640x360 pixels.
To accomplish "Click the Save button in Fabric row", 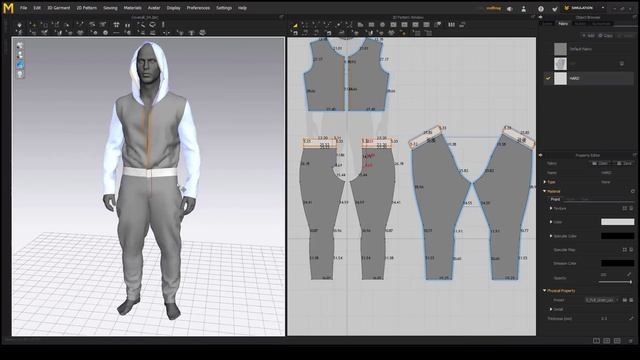I will 624,163.
